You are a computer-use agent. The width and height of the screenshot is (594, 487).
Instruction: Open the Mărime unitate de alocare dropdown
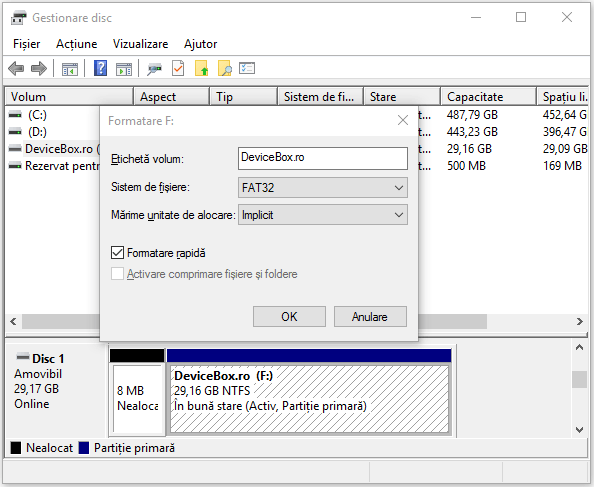(x=323, y=215)
